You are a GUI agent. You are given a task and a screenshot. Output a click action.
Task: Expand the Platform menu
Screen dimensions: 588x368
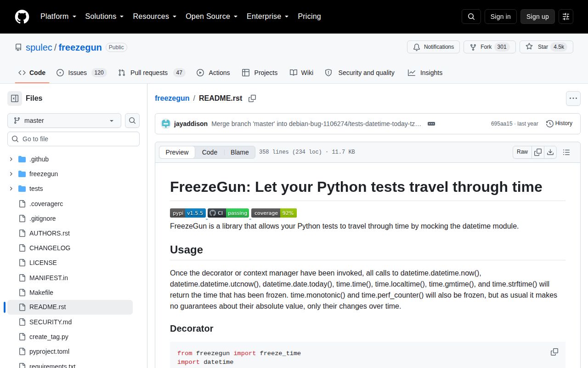(59, 17)
